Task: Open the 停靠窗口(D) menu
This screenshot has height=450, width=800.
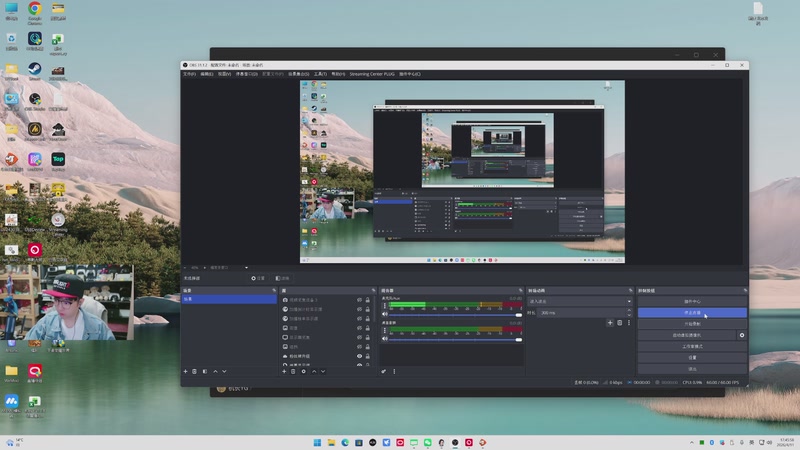Action: (x=246, y=74)
